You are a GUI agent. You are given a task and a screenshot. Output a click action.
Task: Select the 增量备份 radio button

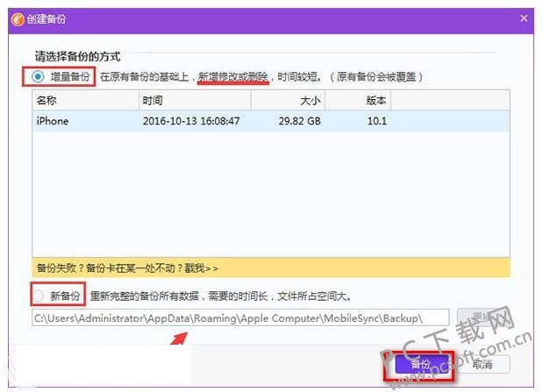pos(37,76)
